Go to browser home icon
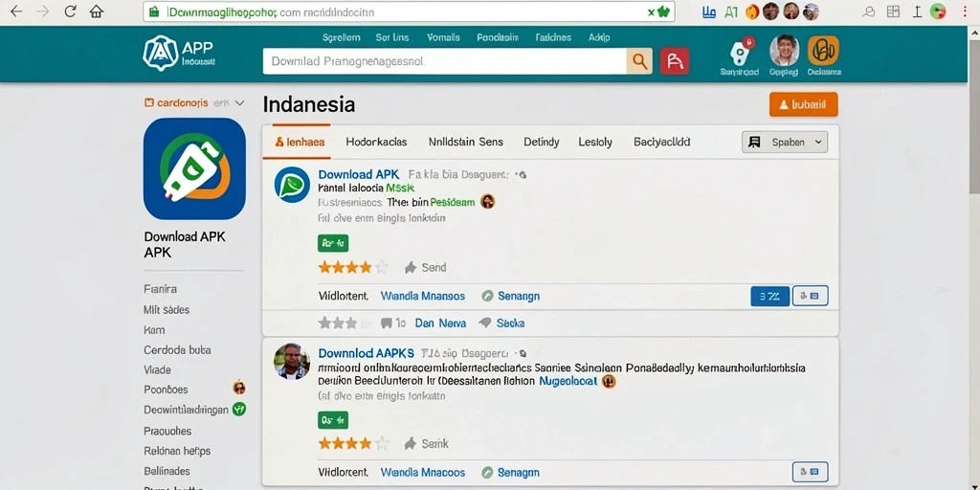The image size is (980, 490). click(x=97, y=11)
